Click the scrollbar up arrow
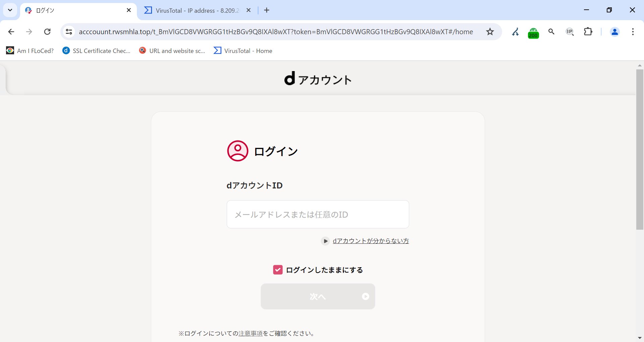Viewport: 644px width, 342px height. 640,65
